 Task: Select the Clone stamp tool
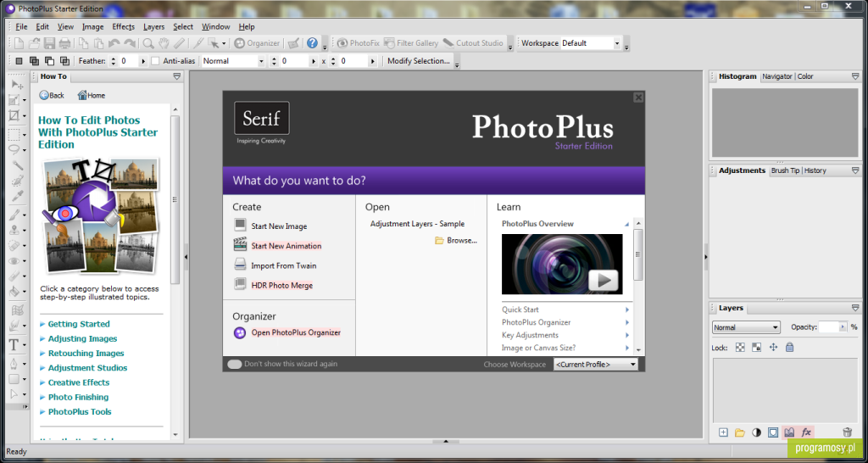[14, 231]
